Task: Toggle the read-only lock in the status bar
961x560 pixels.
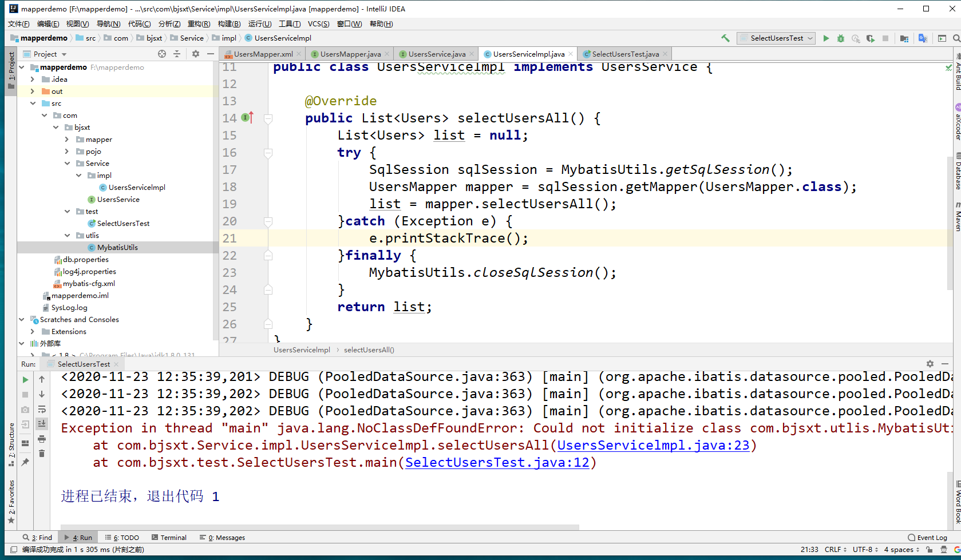Action: (x=929, y=549)
